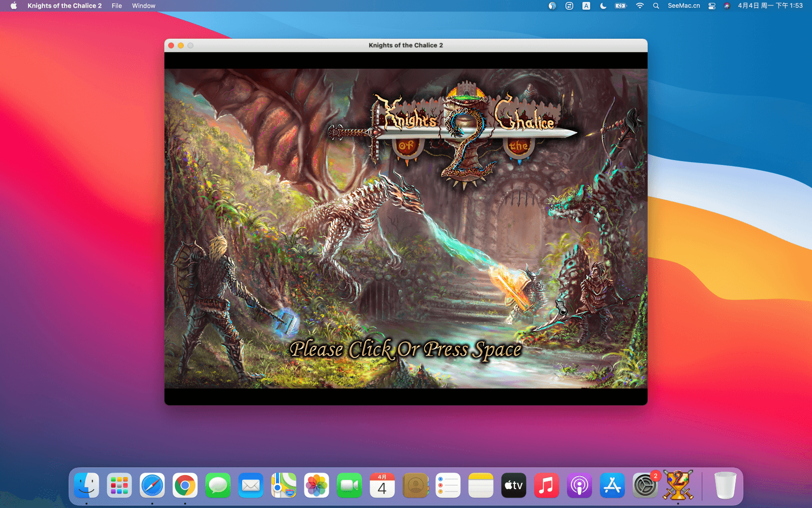Image resolution: width=812 pixels, height=508 pixels.
Task: Open Notes from the Dock
Action: coord(481,485)
